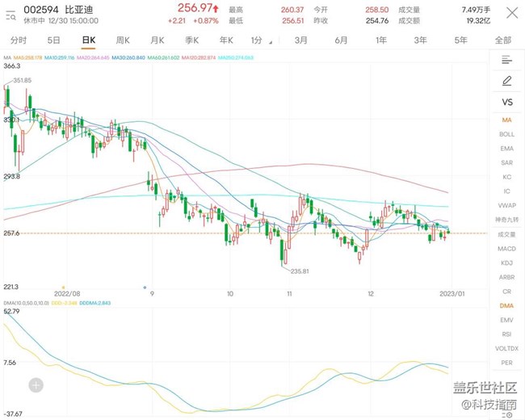Switch to the 周K weekly chart tab
Image resolution: width=525 pixels, height=420 pixels.
coord(124,40)
